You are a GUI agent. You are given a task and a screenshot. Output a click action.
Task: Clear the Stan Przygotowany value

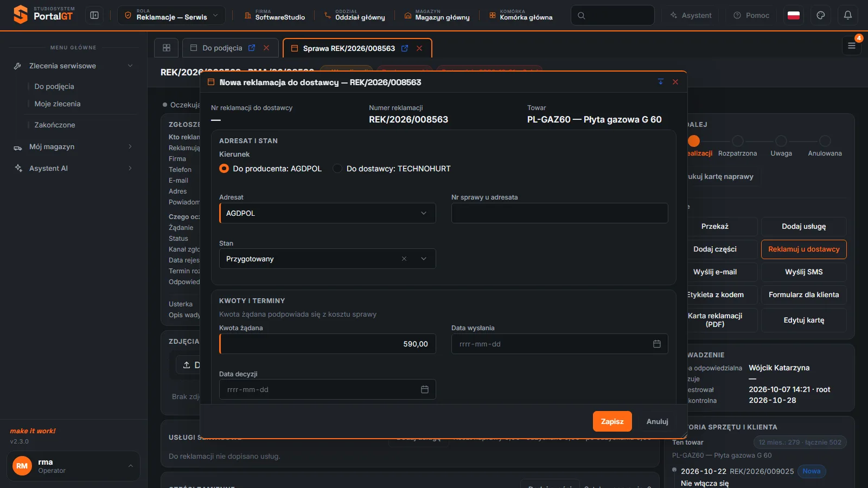tap(404, 259)
